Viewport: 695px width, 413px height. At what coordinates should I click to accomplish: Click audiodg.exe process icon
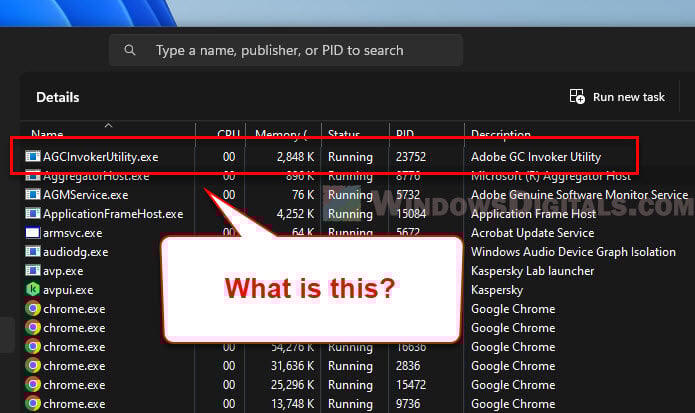pos(33,252)
